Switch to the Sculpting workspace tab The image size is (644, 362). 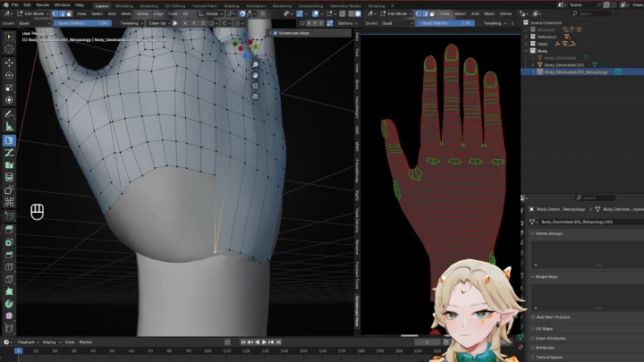pyautogui.click(x=148, y=6)
